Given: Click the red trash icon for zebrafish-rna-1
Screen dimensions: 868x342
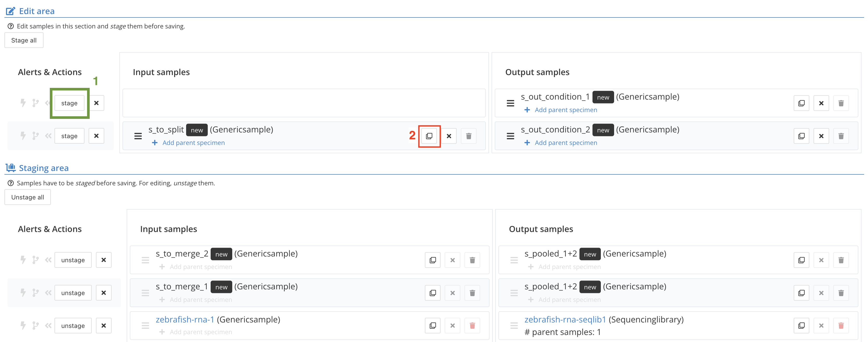Looking at the screenshot, I should click(472, 326).
